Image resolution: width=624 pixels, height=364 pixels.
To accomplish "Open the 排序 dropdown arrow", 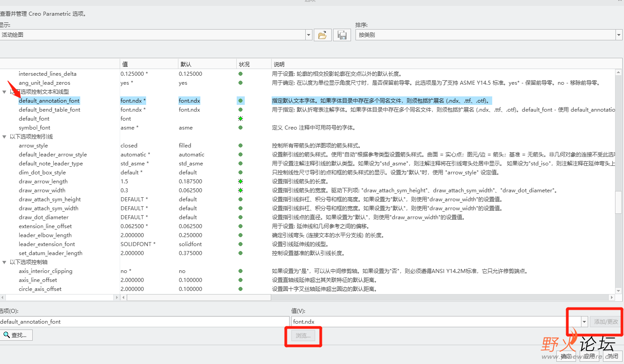I will pyautogui.click(x=619, y=35).
